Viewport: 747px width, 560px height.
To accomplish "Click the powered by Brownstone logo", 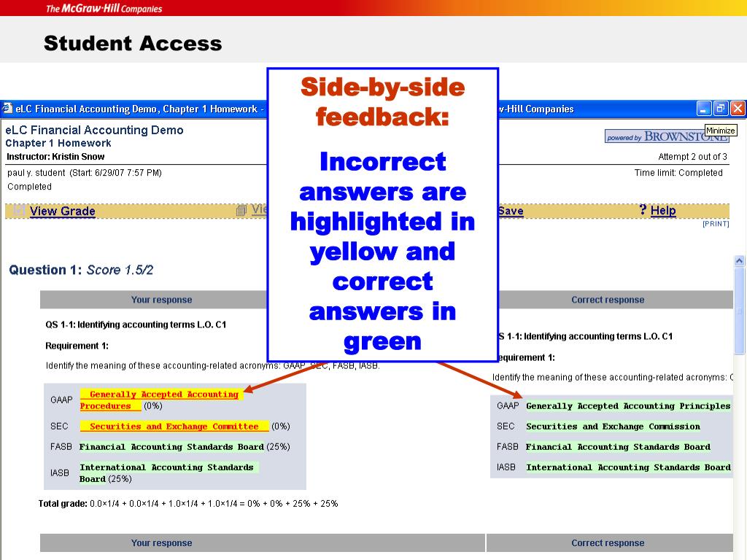I will click(x=667, y=136).
